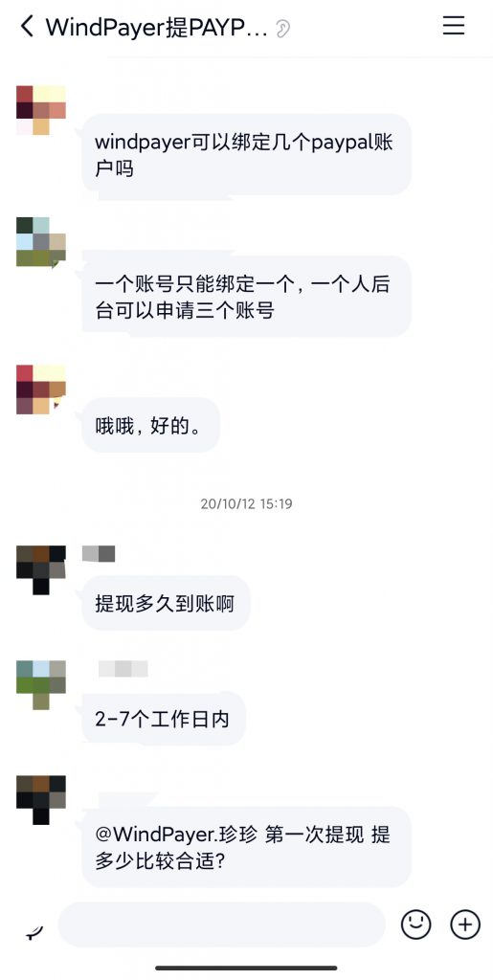This screenshot has width=493, height=980.
Task: Open the emoji smiley picker
Action: click(x=416, y=924)
